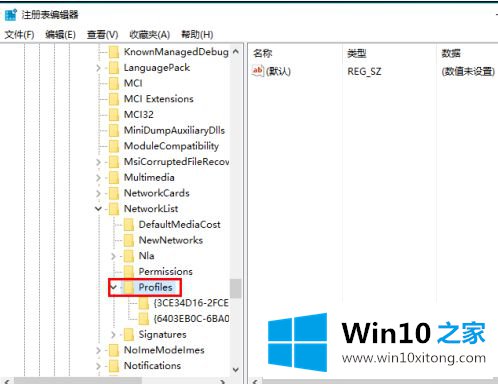
Task: Click the (数值未设置) data cell
Action: [x=468, y=71]
